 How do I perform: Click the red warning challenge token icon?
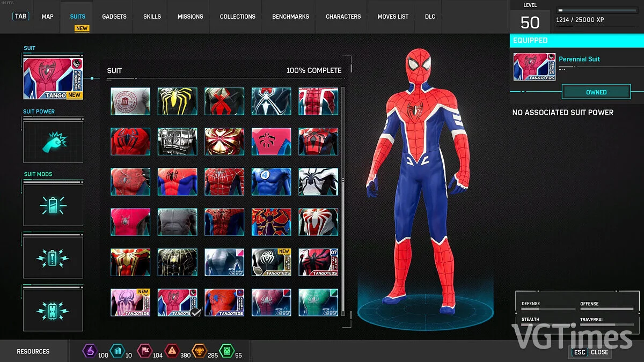point(172,351)
